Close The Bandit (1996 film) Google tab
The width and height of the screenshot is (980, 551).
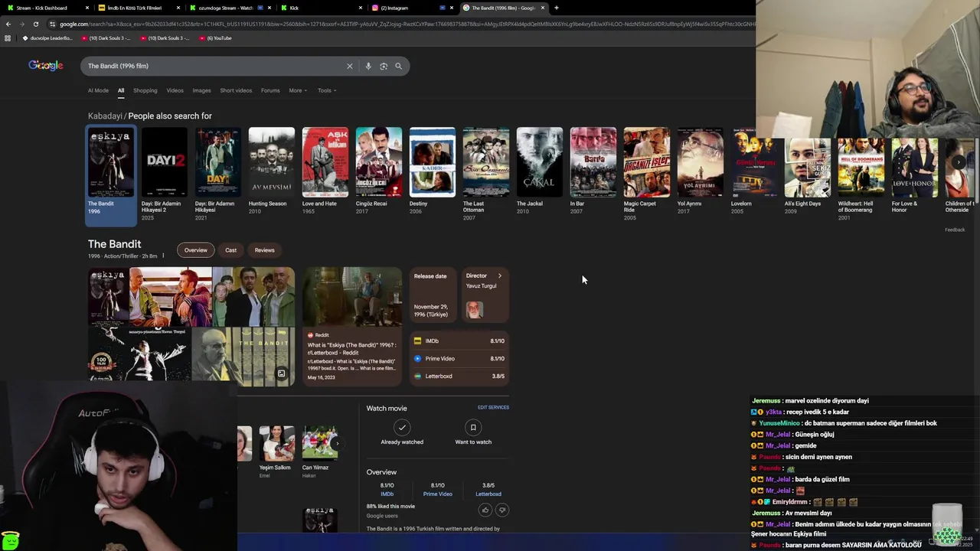[543, 8]
